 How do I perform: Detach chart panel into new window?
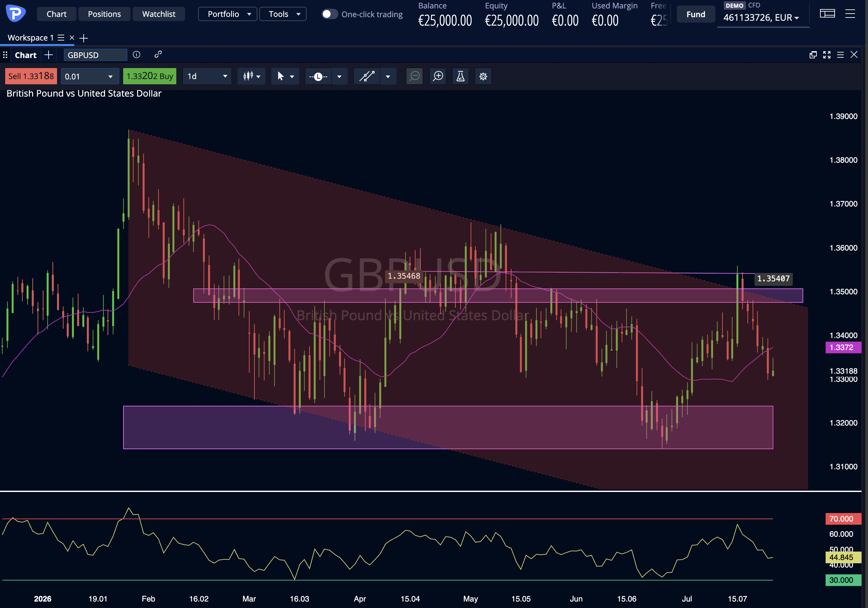(813, 55)
